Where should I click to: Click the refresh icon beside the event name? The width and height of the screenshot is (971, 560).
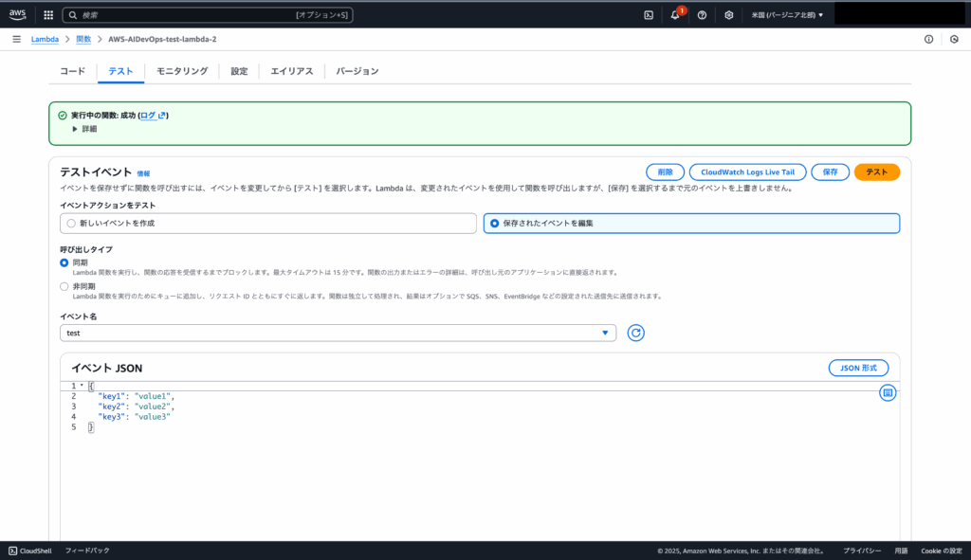tap(636, 333)
